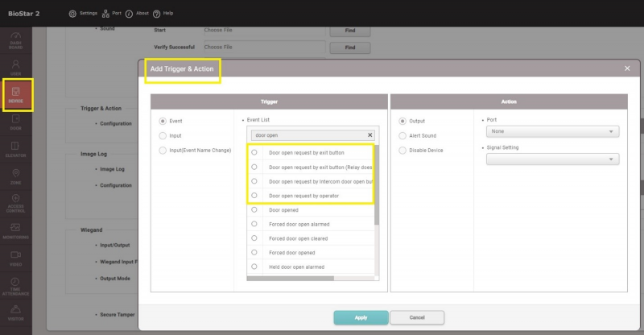Go to the User sidebar icon
This screenshot has width=644, height=335.
pyautogui.click(x=15, y=66)
